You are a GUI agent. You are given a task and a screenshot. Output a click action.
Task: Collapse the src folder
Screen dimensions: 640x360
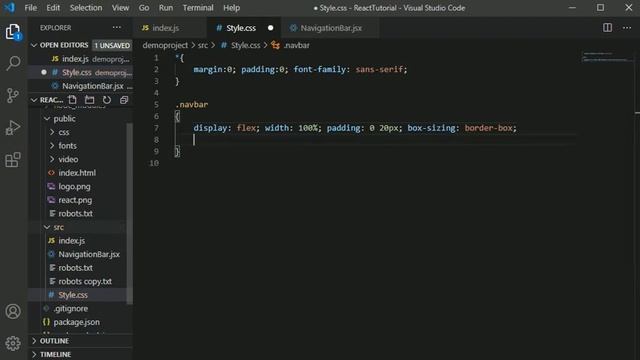(x=47, y=227)
